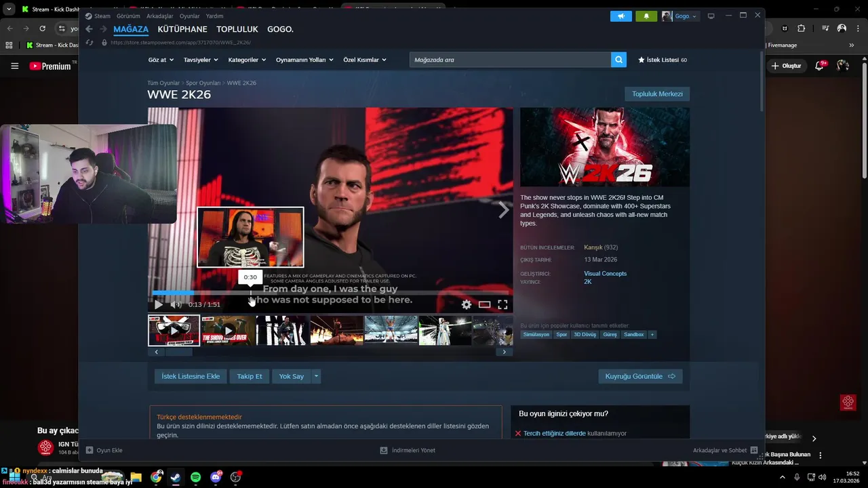The width and height of the screenshot is (868, 488).
Task: Reload the Steam store page
Action: (90, 42)
